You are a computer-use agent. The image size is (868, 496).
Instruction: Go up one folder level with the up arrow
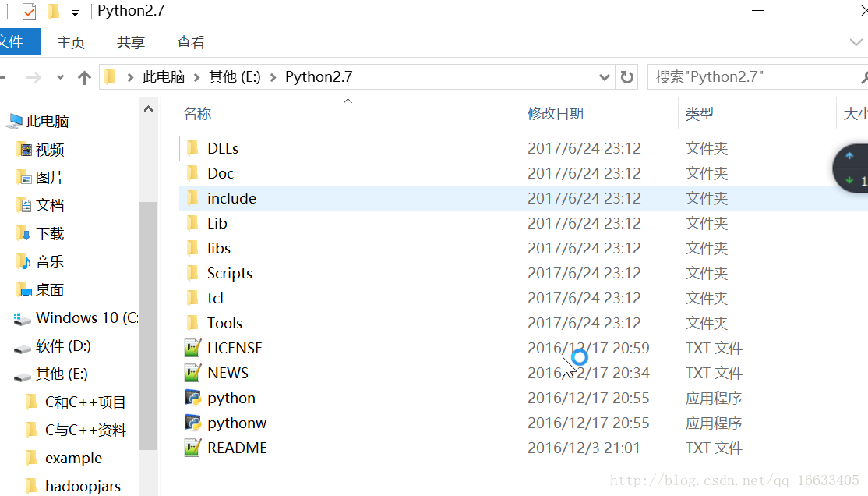tap(84, 77)
